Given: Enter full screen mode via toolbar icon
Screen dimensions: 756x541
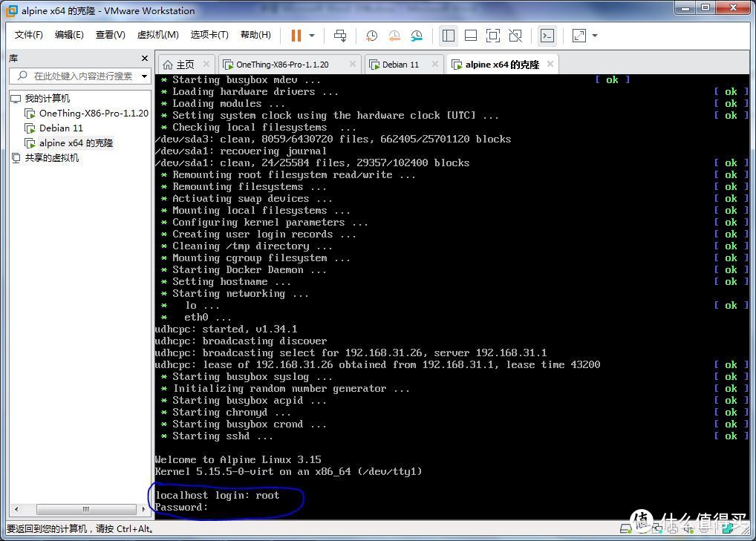Looking at the screenshot, I should point(493,36).
